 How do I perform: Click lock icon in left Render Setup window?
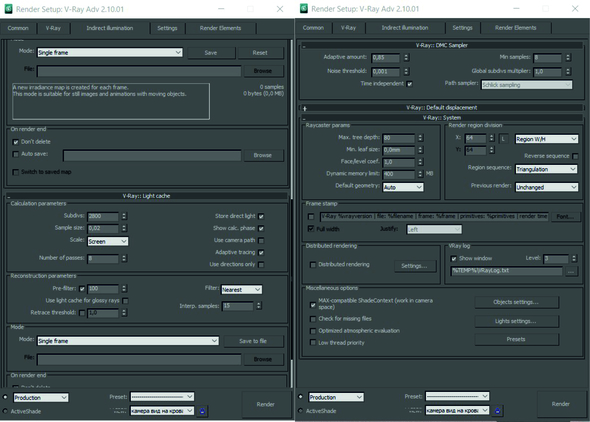202,411
